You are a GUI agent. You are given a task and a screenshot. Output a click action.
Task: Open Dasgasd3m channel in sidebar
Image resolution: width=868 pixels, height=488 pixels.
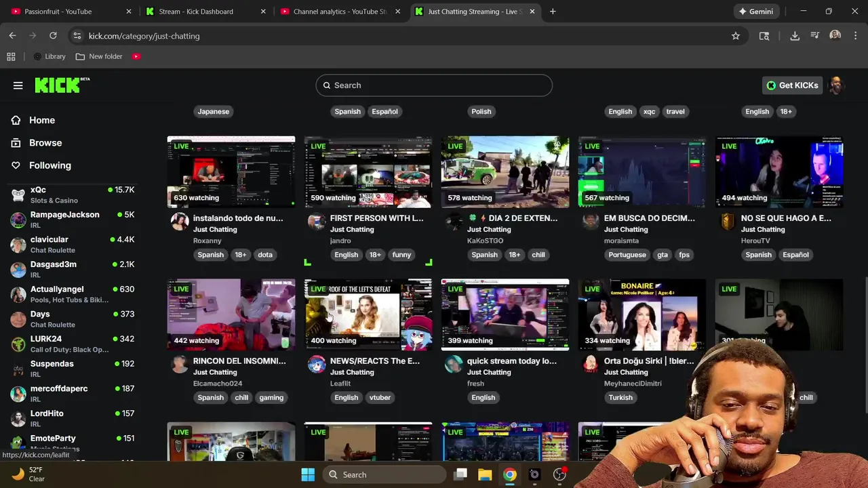(73, 269)
